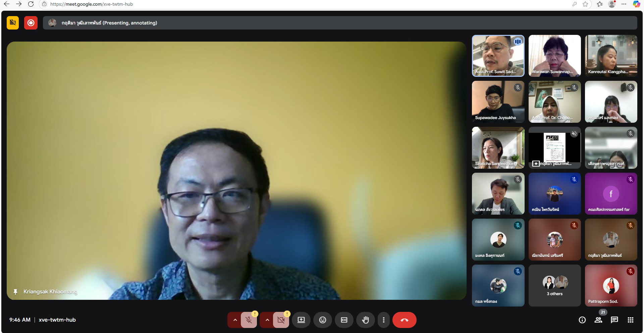
Task: Toggle closed captions button
Action: 344,320
